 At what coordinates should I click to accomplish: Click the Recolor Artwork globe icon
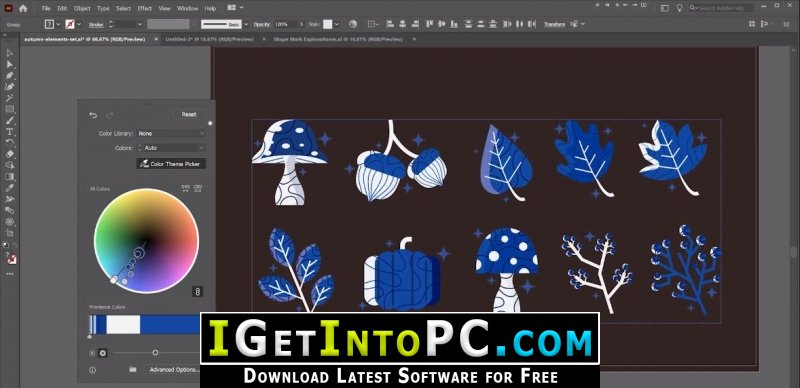[353, 24]
